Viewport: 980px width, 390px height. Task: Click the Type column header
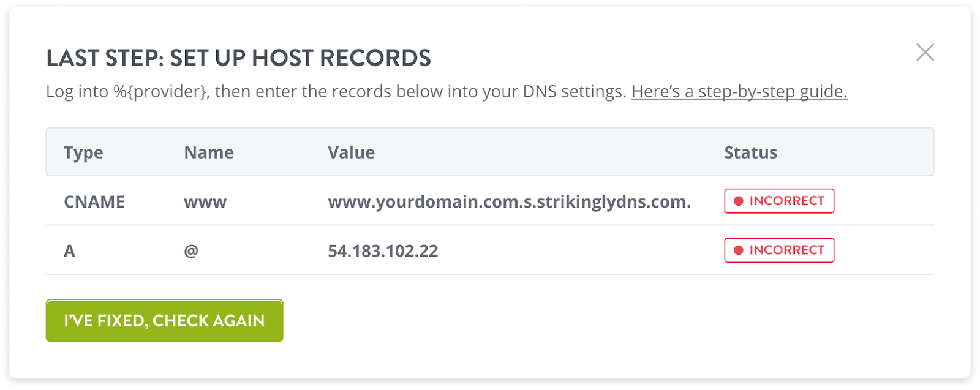coord(83,152)
